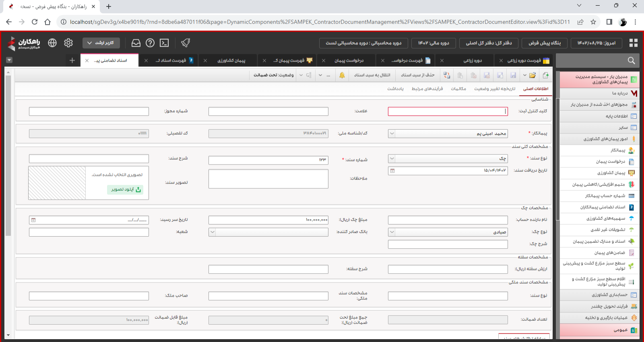The image size is (644, 342).
Task: Click the کلید کنترل ثبت input field
Action: [448, 111]
